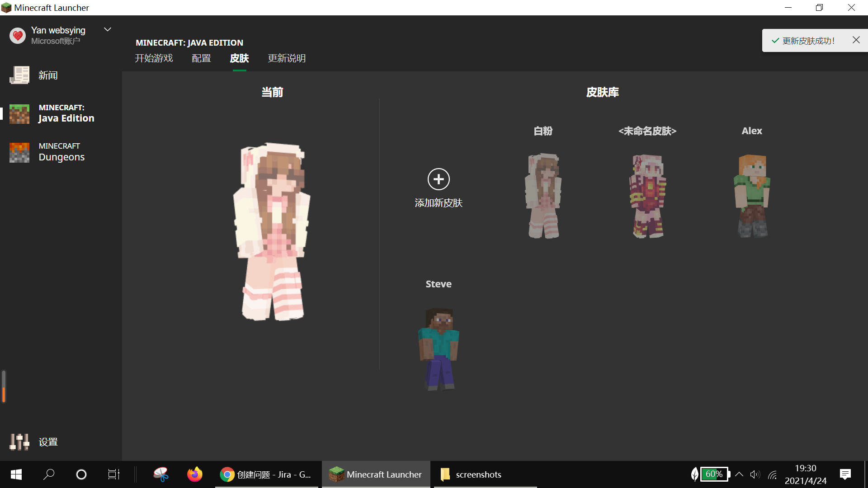Viewport: 868px width, 488px height.
Task: Switch to the 更新说明 tab
Action: click(287, 58)
